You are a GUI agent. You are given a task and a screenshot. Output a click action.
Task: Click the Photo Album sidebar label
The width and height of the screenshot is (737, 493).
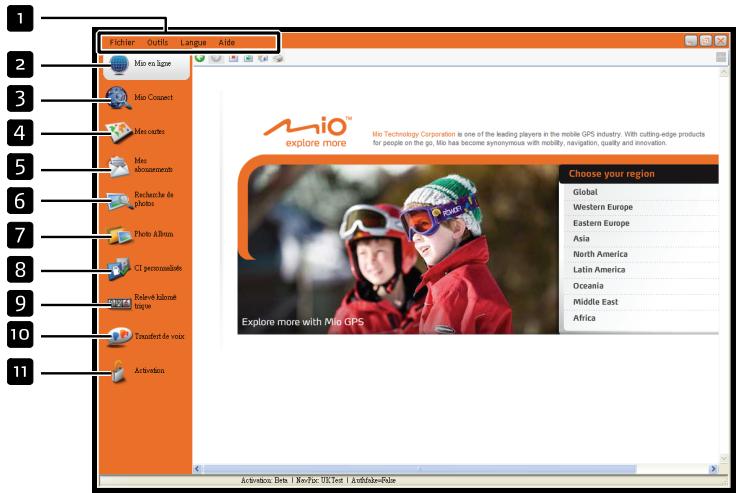(154, 234)
